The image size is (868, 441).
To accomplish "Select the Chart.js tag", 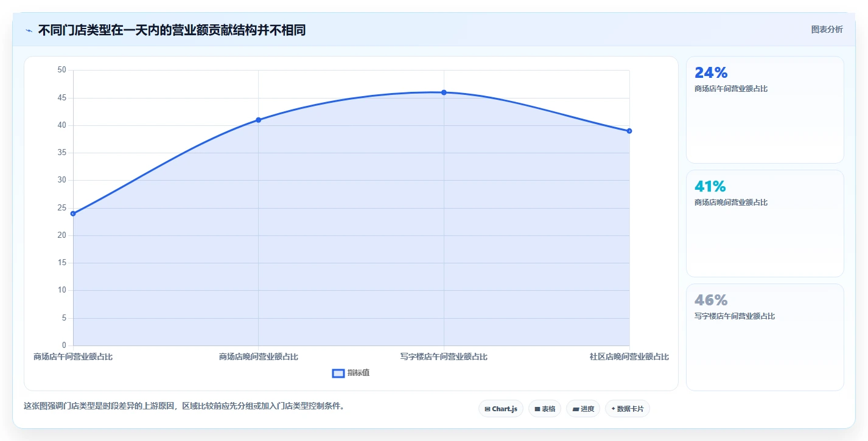I will pyautogui.click(x=501, y=409).
